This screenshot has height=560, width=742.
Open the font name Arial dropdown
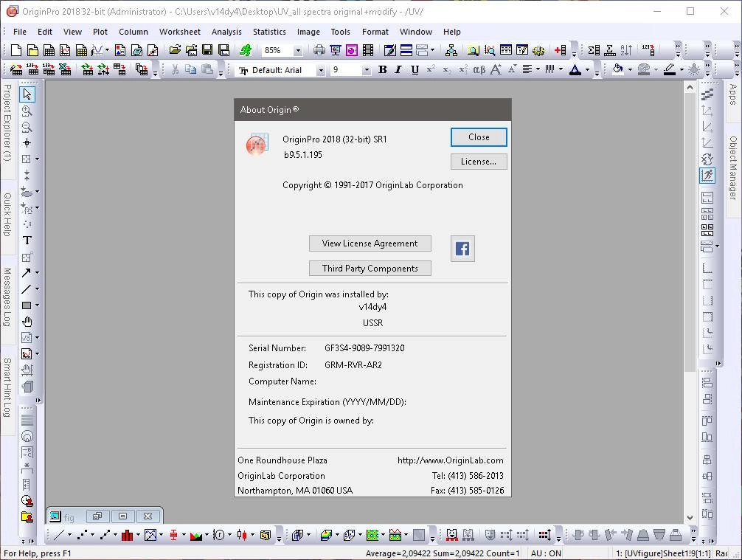point(320,70)
